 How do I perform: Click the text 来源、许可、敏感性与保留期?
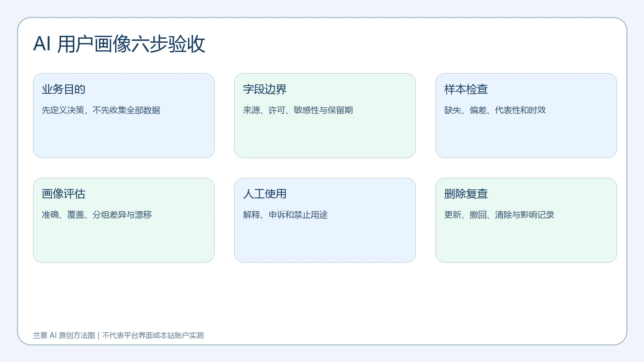coord(298,110)
